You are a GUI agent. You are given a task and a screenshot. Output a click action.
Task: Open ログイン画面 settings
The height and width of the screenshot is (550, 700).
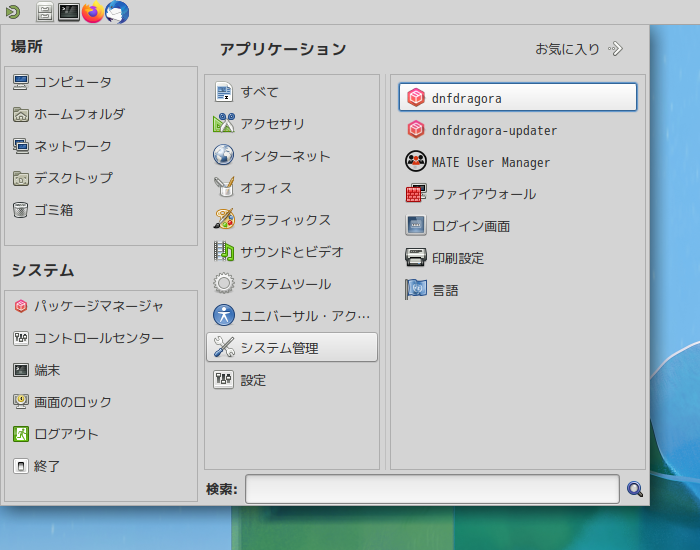point(518,226)
